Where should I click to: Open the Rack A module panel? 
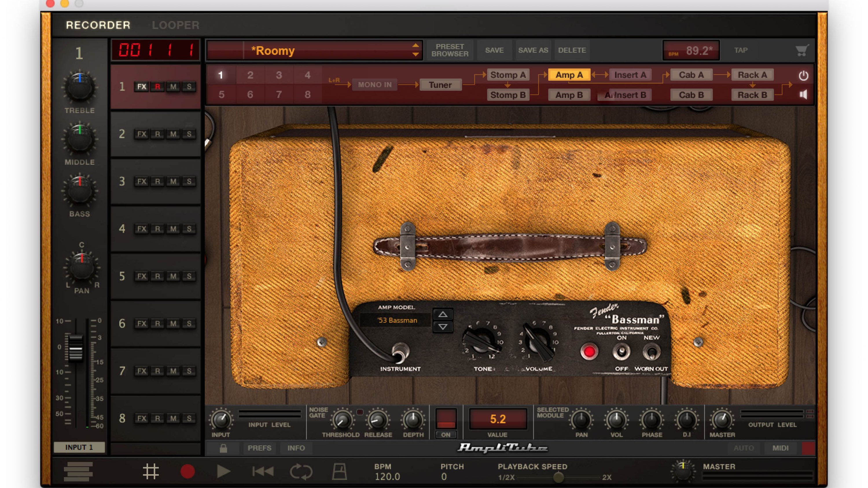tap(752, 75)
